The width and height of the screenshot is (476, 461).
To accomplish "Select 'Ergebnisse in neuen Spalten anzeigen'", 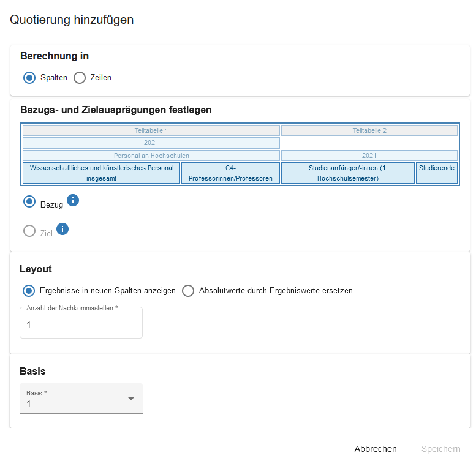I will pos(29,291).
